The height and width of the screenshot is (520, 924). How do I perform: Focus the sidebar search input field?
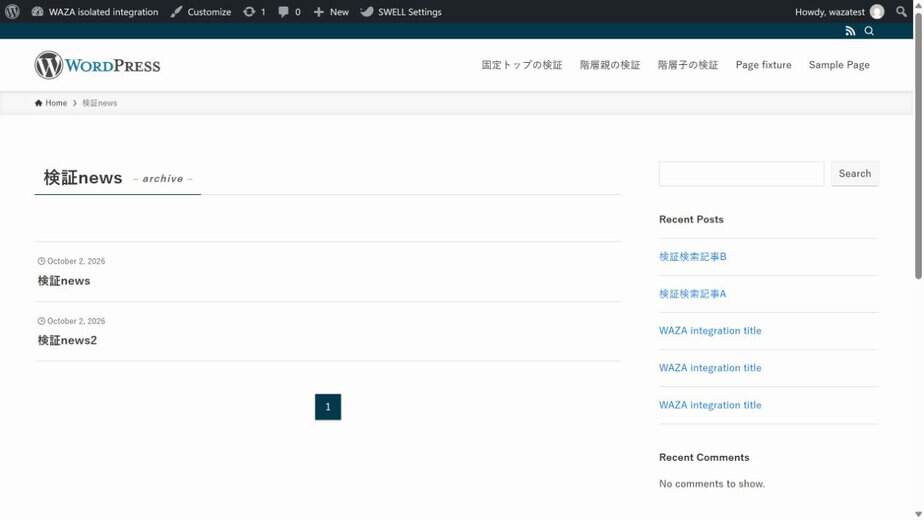pos(741,174)
